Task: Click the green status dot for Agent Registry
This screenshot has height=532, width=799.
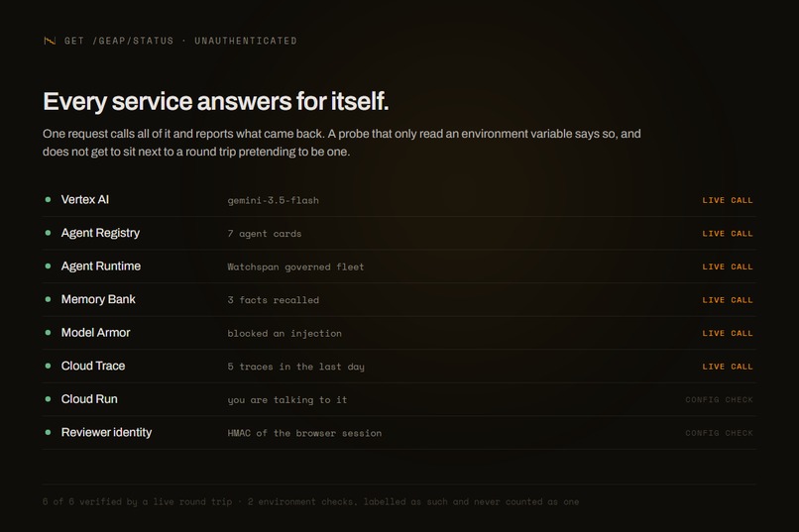Action: pyautogui.click(x=48, y=233)
